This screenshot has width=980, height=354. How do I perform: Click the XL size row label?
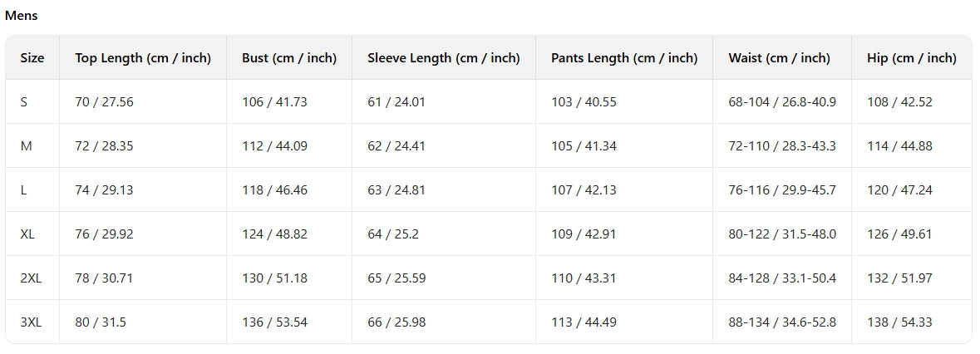point(27,234)
